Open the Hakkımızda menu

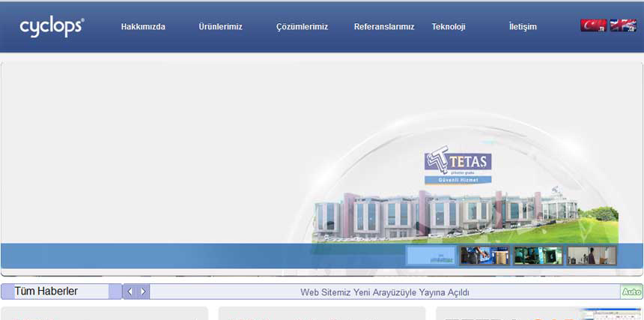143,27
